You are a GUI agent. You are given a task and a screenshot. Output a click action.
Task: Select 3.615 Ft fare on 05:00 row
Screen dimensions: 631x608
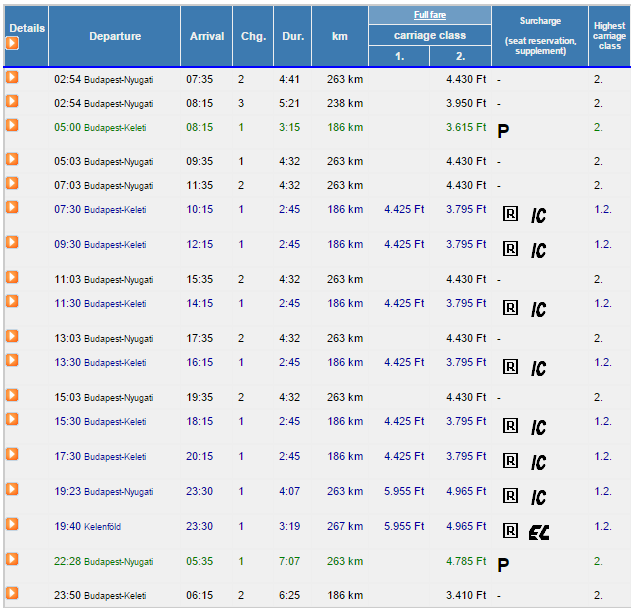click(466, 127)
